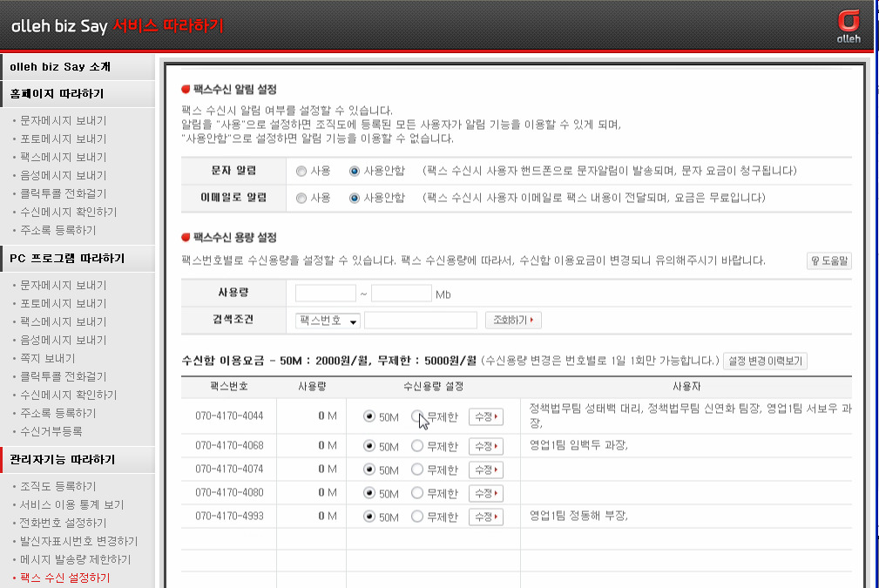Open 포토메시지 보내기 under 홈페이지 따라하기
This screenshot has height=588, width=879.
pos(64,139)
